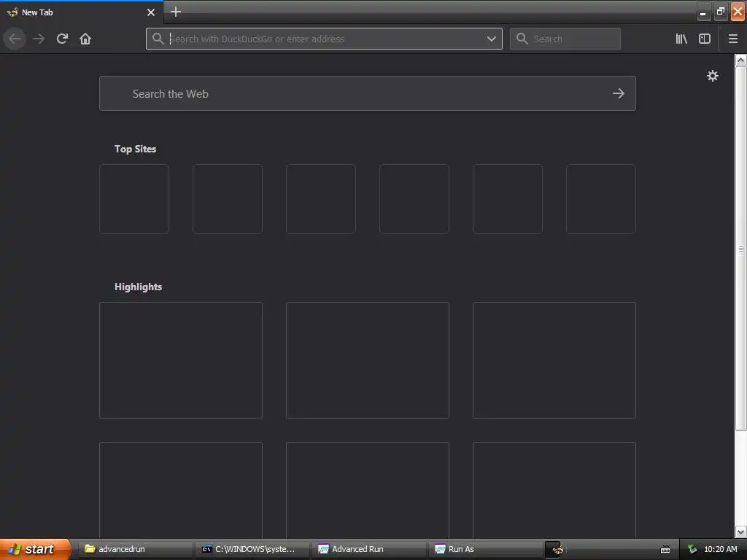
Task: Switch to Advanced Run taskbar window
Action: tap(368, 549)
